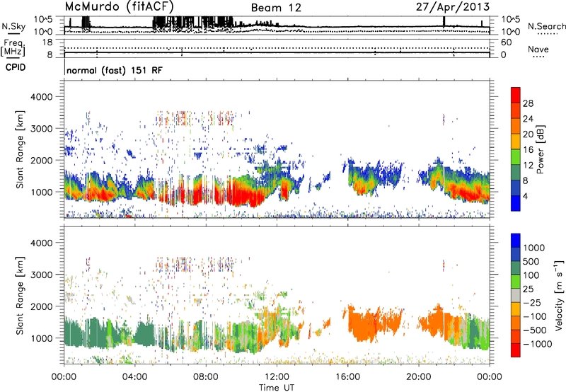Click the 28 value on power scale
The image size is (566, 392).
[x=528, y=103]
